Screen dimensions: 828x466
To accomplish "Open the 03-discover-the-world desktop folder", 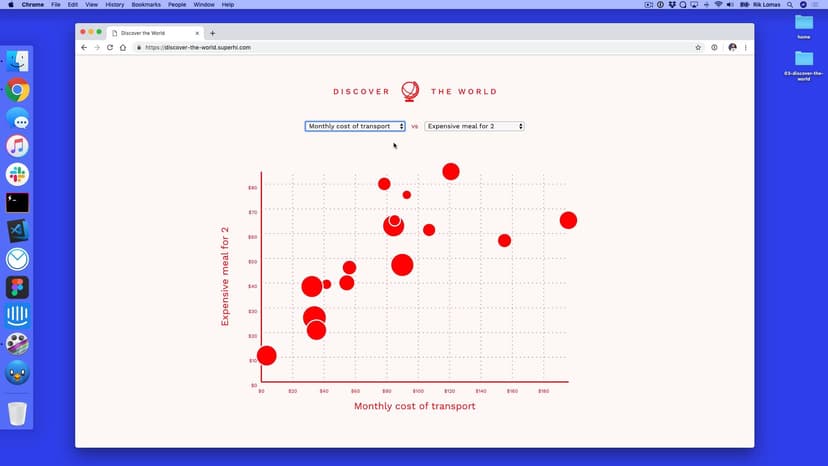I will [x=804, y=63].
